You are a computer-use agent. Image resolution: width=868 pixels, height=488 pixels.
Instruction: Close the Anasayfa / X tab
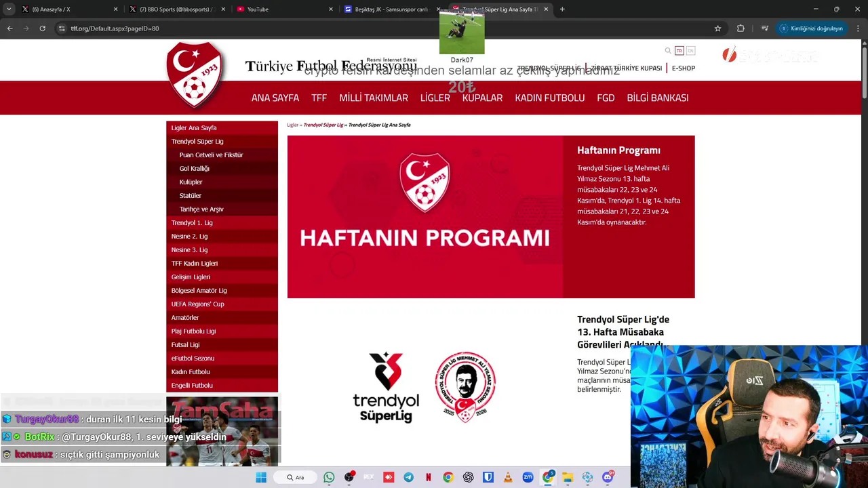[x=115, y=9]
